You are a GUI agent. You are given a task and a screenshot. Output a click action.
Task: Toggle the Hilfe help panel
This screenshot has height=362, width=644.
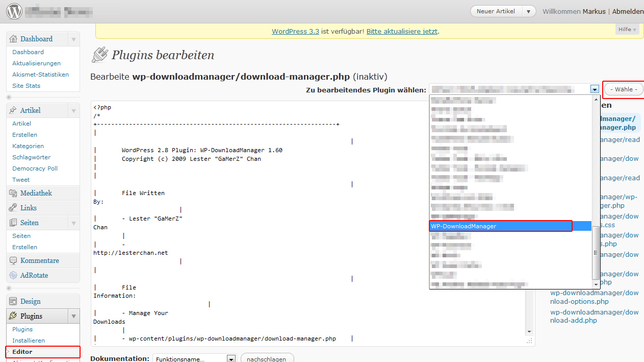click(627, 30)
